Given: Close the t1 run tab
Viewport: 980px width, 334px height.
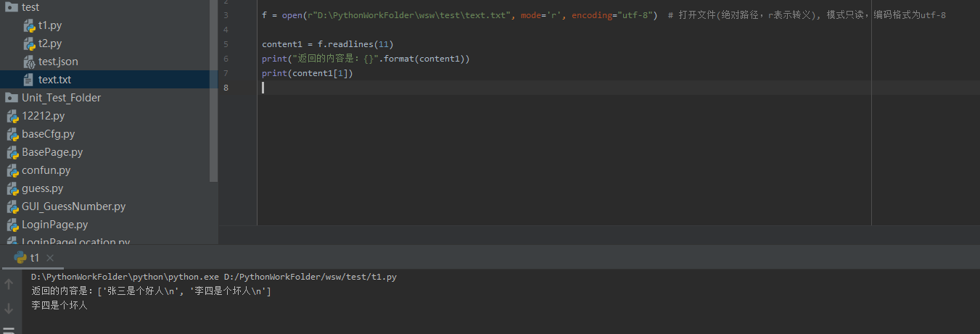Looking at the screenshot, I should pos(50,258).
